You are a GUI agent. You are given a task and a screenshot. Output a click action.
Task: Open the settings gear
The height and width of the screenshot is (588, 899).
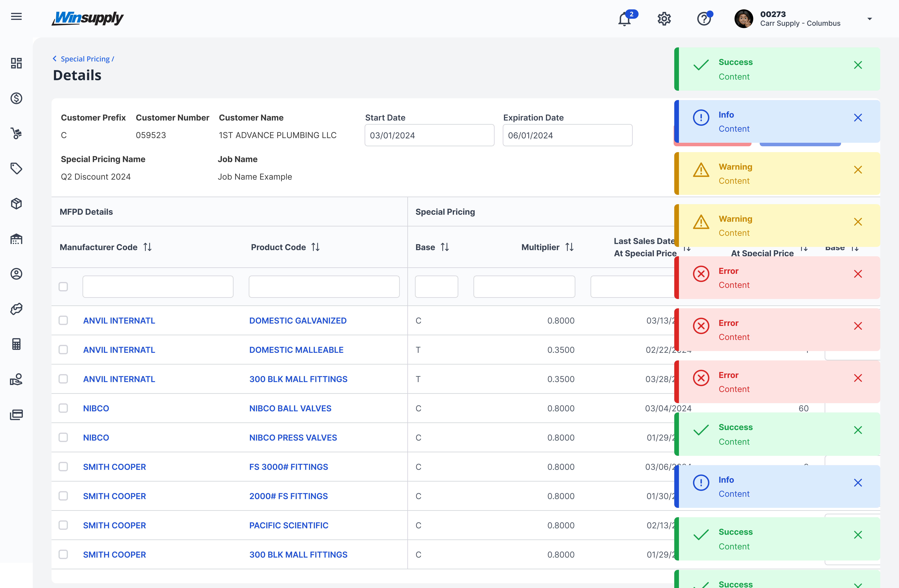tap(664, 19)
